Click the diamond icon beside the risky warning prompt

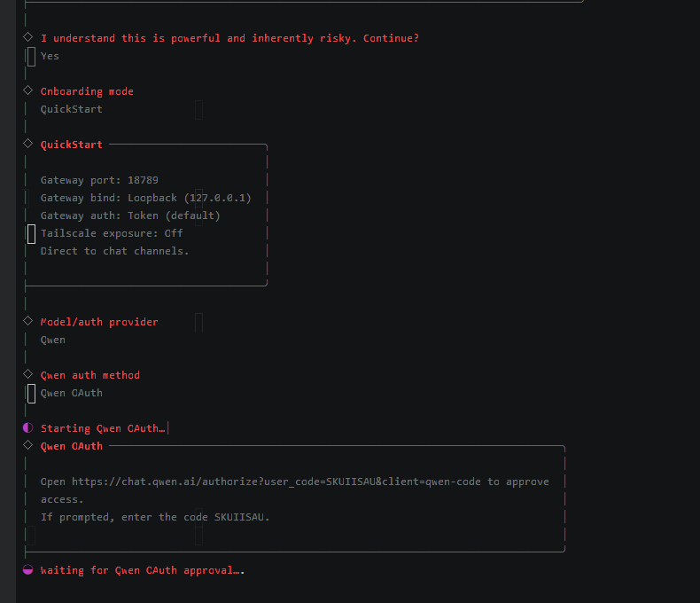(x=27, y=37)
